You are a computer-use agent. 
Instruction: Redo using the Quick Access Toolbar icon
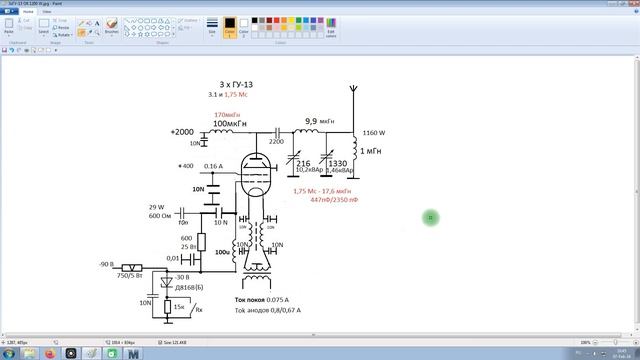(19, 50)
